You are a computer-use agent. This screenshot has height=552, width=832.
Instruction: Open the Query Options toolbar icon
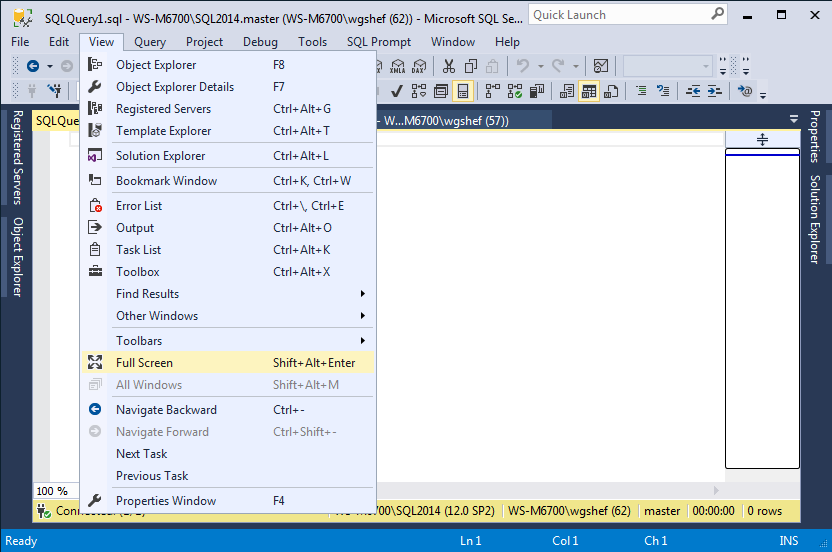(x=441, y=91)
